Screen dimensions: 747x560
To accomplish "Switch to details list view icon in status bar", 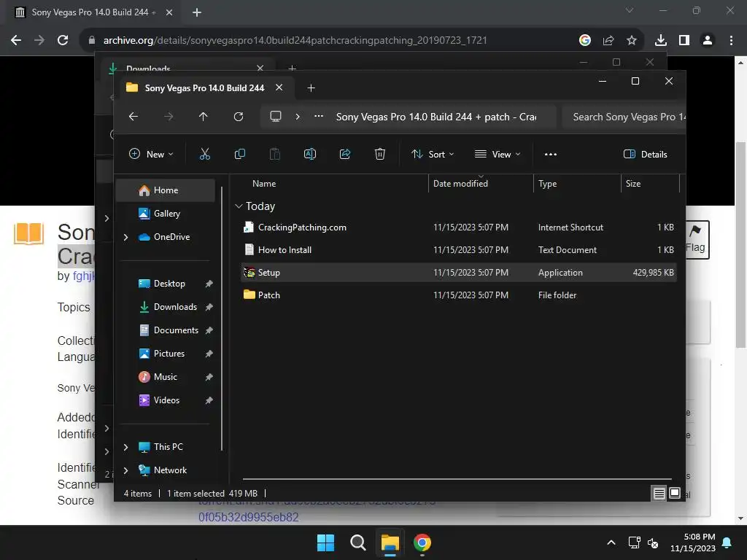I will [659, 494].
